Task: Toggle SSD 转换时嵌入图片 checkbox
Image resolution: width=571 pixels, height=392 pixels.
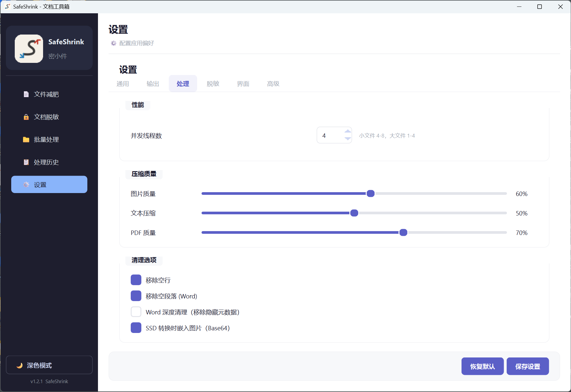Action: pos(136,328)
